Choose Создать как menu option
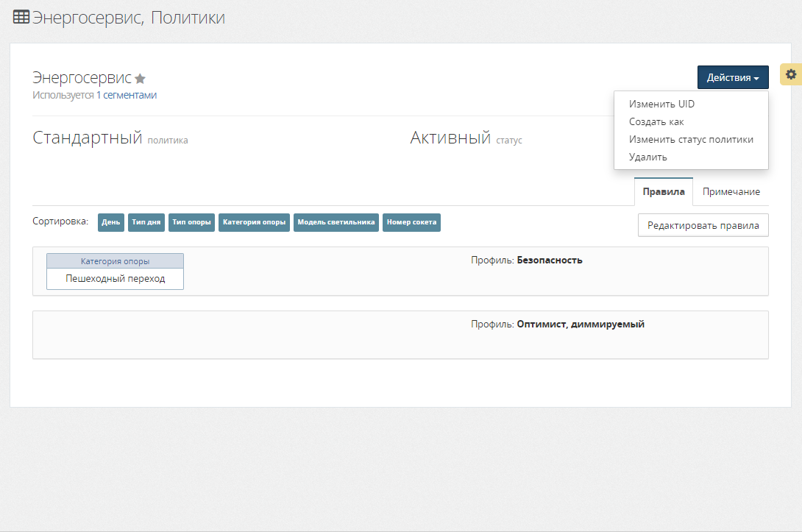 pos(656,121)
